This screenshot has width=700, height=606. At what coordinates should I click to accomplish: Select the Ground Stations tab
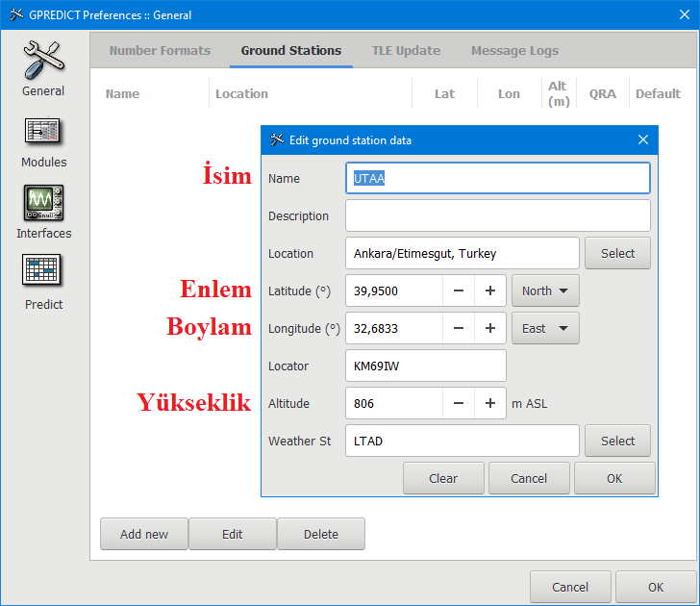point(291,50)
